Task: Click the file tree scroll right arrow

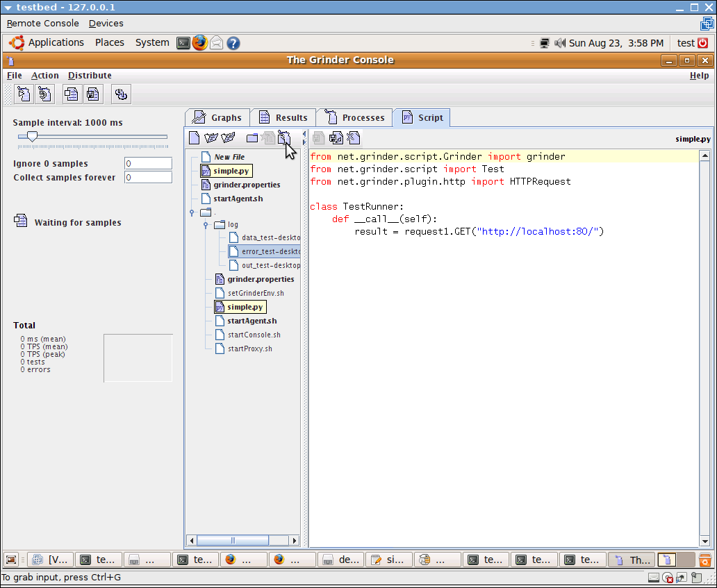Action: pos(295,541)
